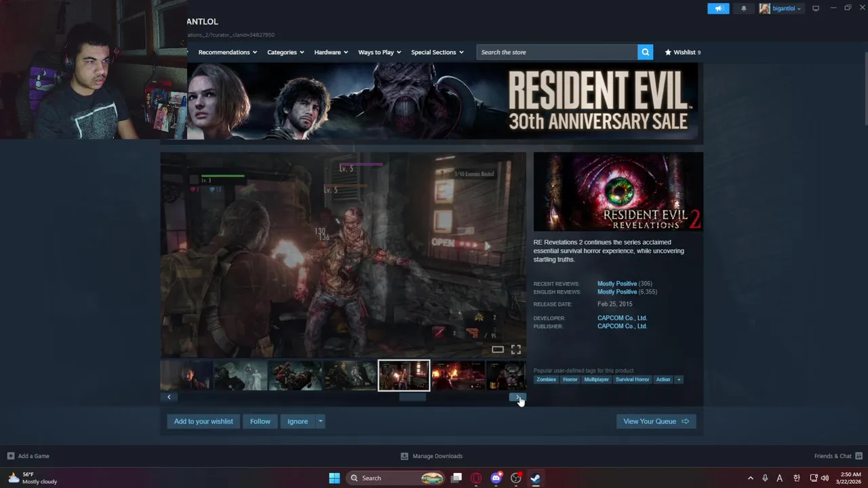Image resolution: width=868 pixels, height=488 pixels.
Task: Open the Resident Evil 30th Anniversary Sale banner
Action: click(442, 101)
